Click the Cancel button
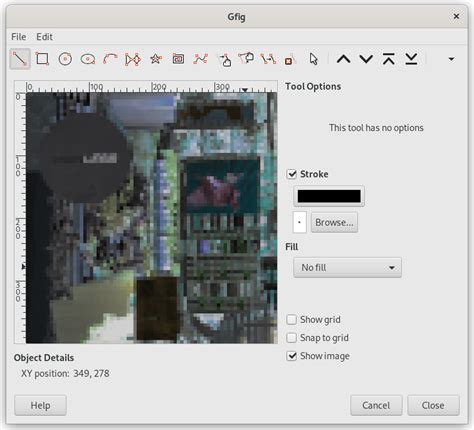 point(376,405)
